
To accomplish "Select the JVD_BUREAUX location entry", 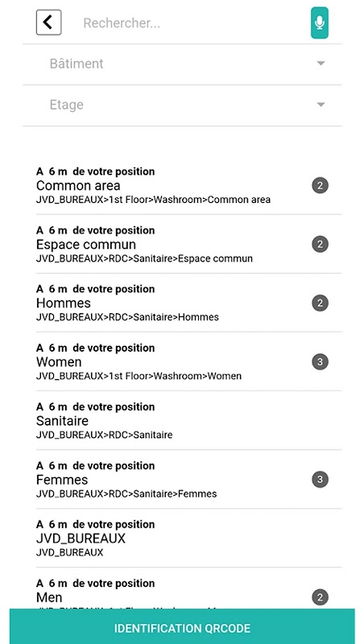I will tap(188, 538).
